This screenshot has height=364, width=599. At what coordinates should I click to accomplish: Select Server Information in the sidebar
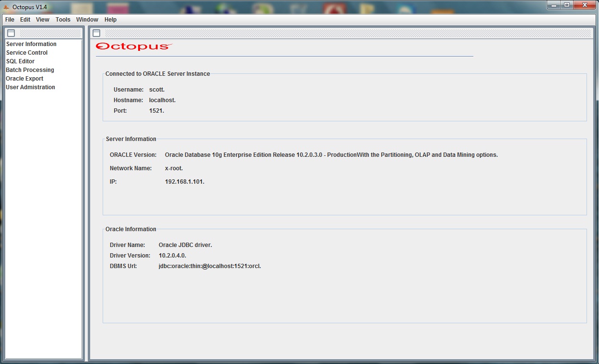tap(31, 44)
